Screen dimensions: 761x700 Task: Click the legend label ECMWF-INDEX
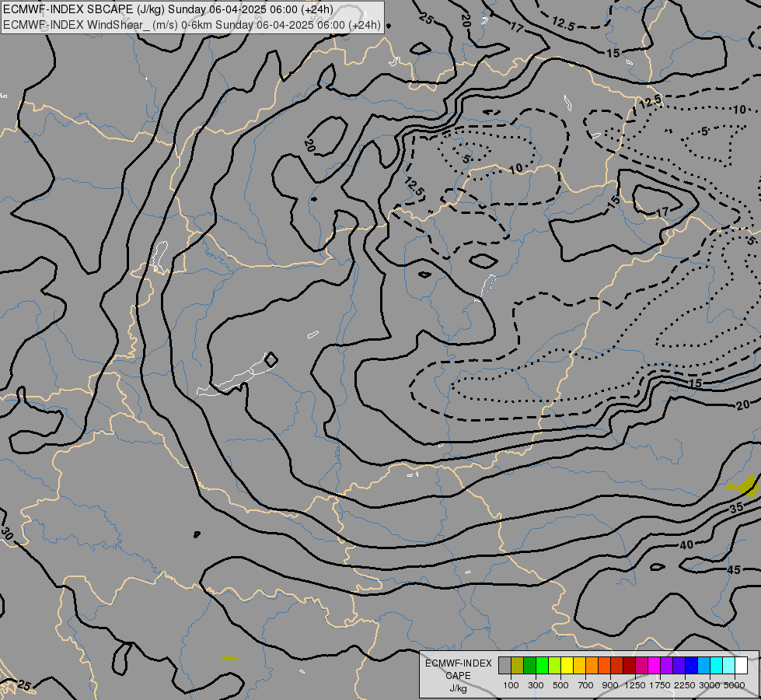pyautogui.click(x=458, y=663)
